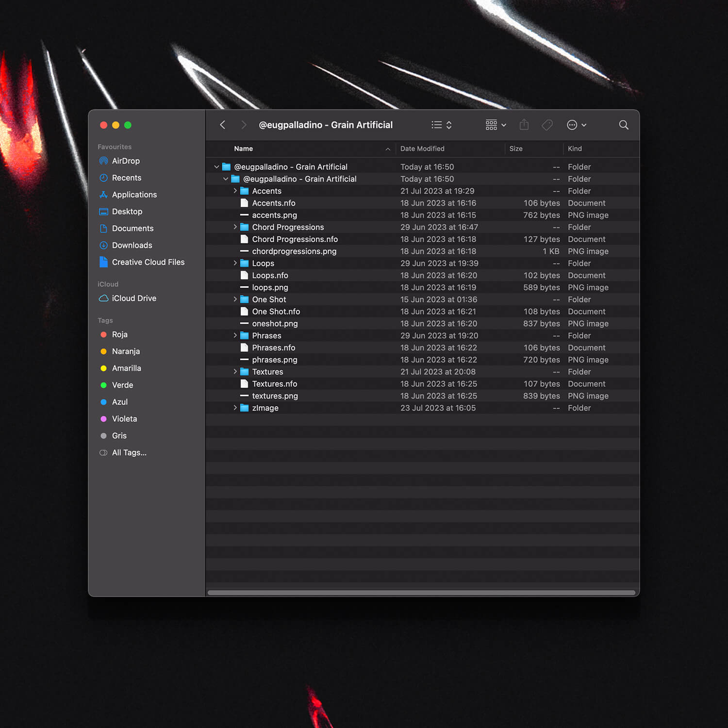Screen dimensions: 728x728
Task: Go forward with the right chevron
Action: click(x=244, y=125)
